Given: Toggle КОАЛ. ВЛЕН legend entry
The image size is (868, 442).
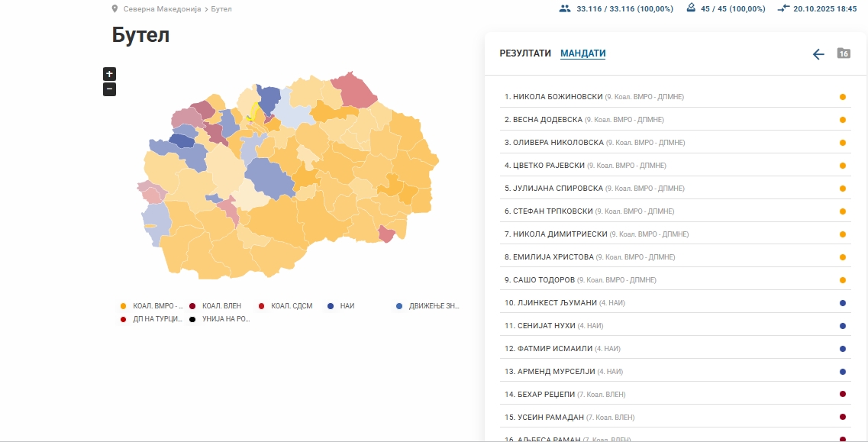Looking at the screenshot, I should (x=216, y=306).
